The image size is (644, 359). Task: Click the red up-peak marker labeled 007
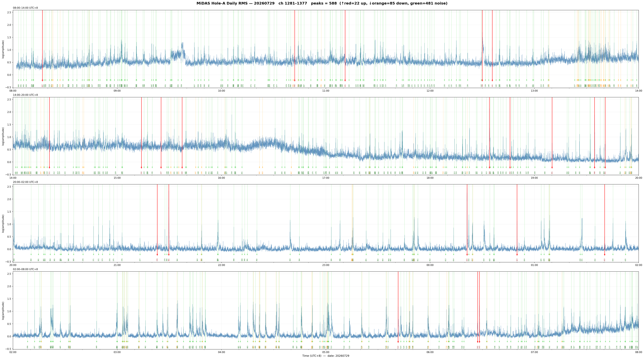point(42,80)
